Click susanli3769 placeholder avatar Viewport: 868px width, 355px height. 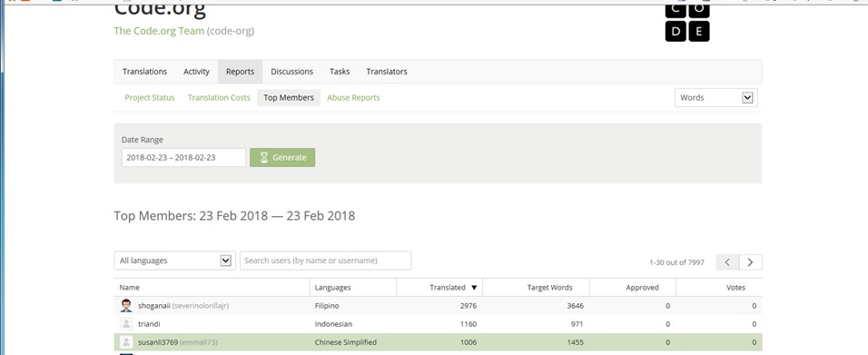click(126, 342)
